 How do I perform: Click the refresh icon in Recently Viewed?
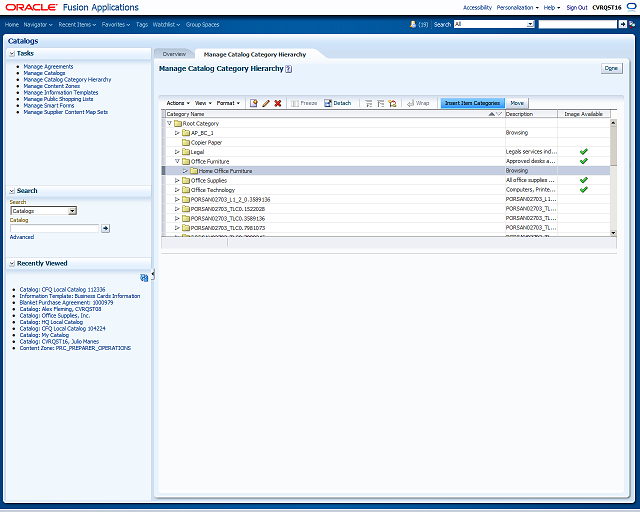(144, 278)
